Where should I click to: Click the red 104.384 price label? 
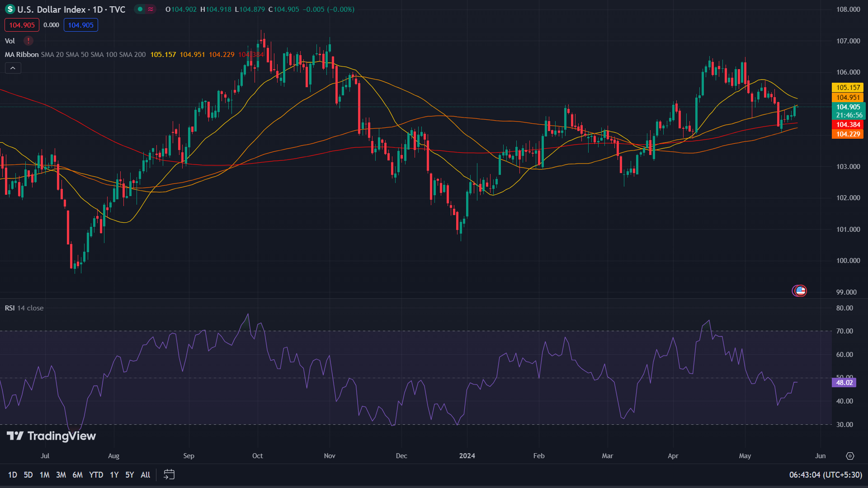pos(848,125)
